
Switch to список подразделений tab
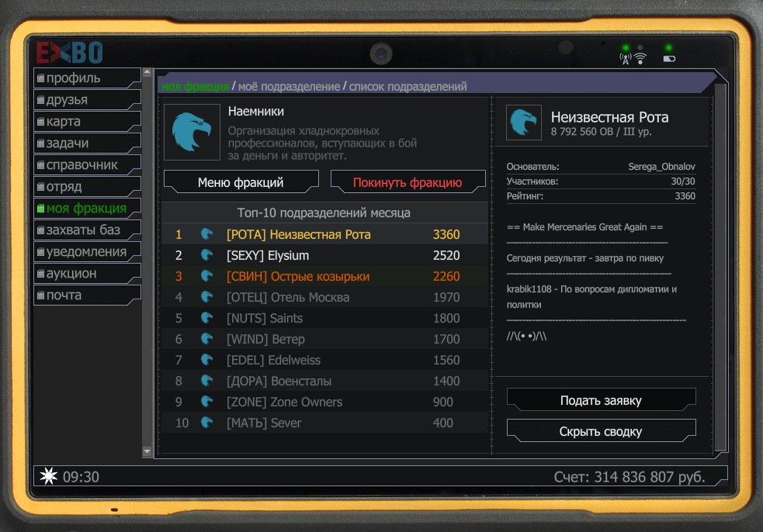click(x=408, y=87)
